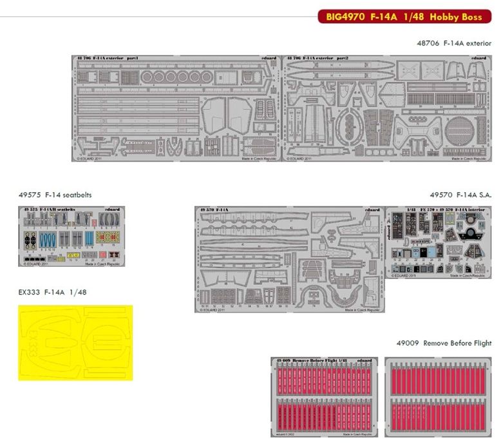Image resolution: width=503 pixels, height=448 pixels.
Task: Open the F-14A exterior part1 fret image
Action: click(176, 108)
